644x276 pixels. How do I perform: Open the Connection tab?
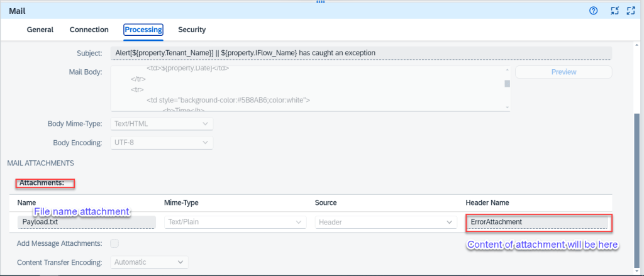coord(89,30)
